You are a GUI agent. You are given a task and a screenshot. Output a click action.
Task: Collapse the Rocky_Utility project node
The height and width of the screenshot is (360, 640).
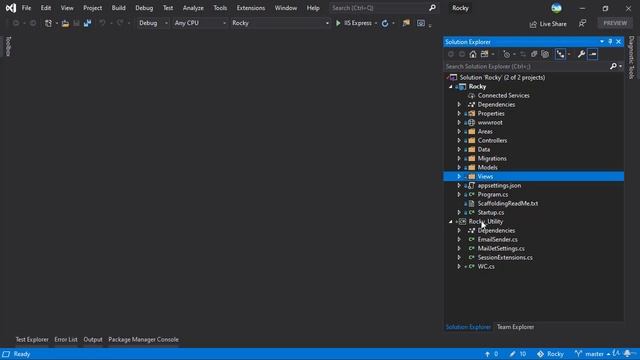[x=451, y=222]
